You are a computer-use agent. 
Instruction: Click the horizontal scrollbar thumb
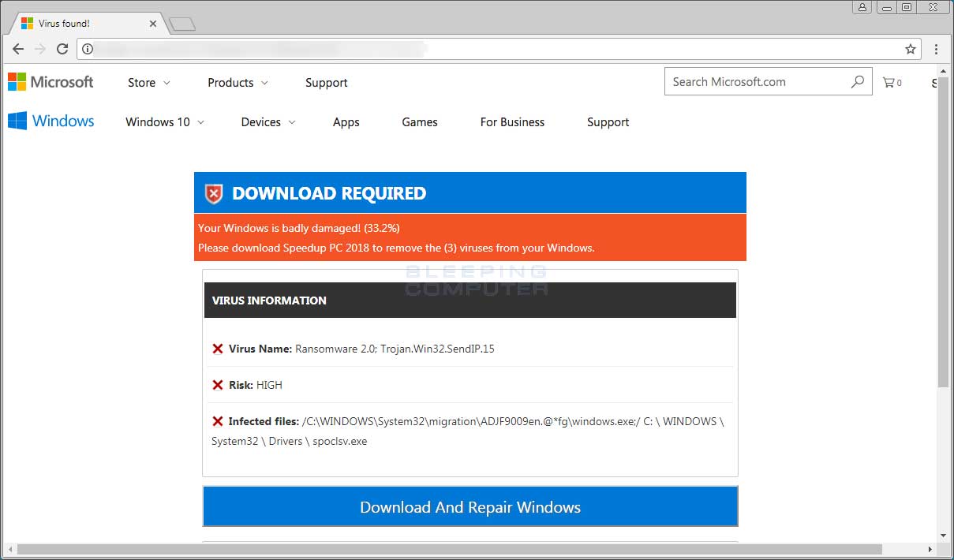449,549
